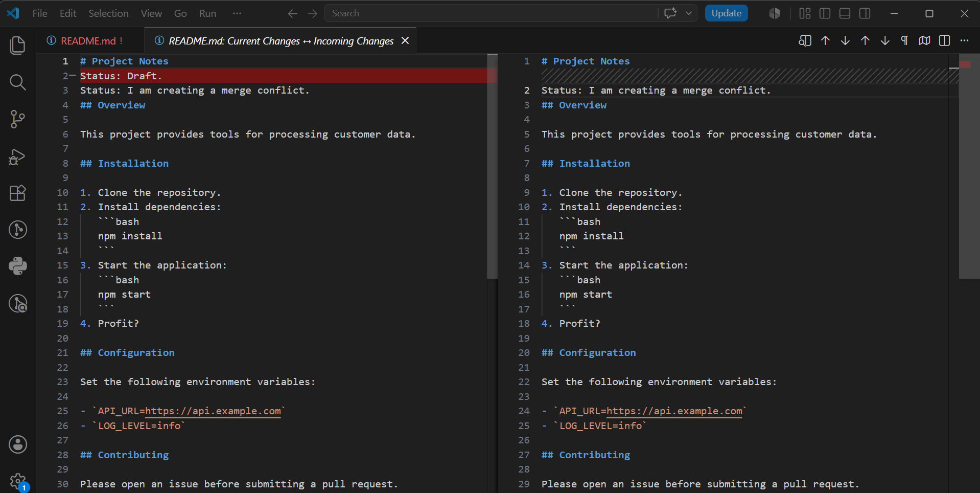Screen dimensions: 980x493
Task: Click the up arrow right of the Open File icon
Action: pyautogui.click(x=825, y=40)
